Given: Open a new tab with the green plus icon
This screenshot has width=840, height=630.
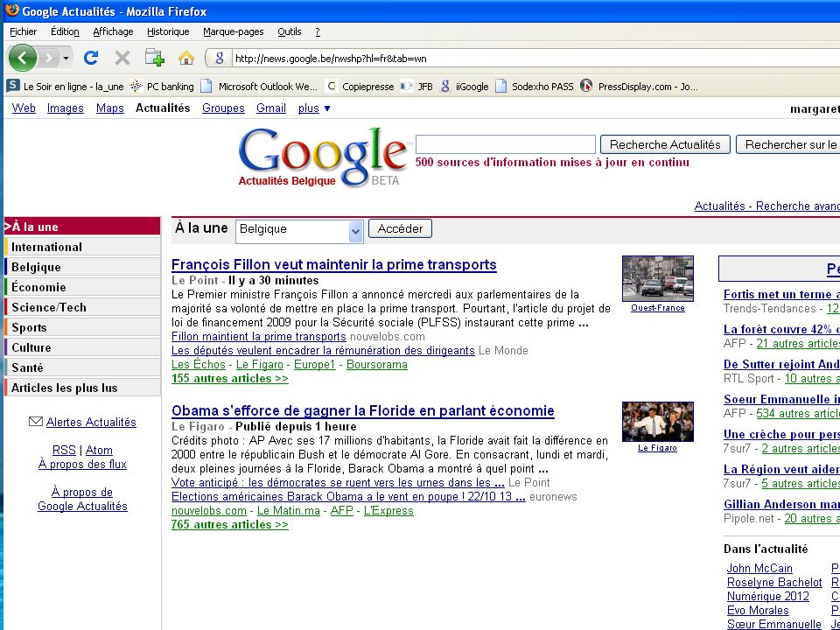Looking at the screenshot, I should pyautogui.click(x=154, y=58).
